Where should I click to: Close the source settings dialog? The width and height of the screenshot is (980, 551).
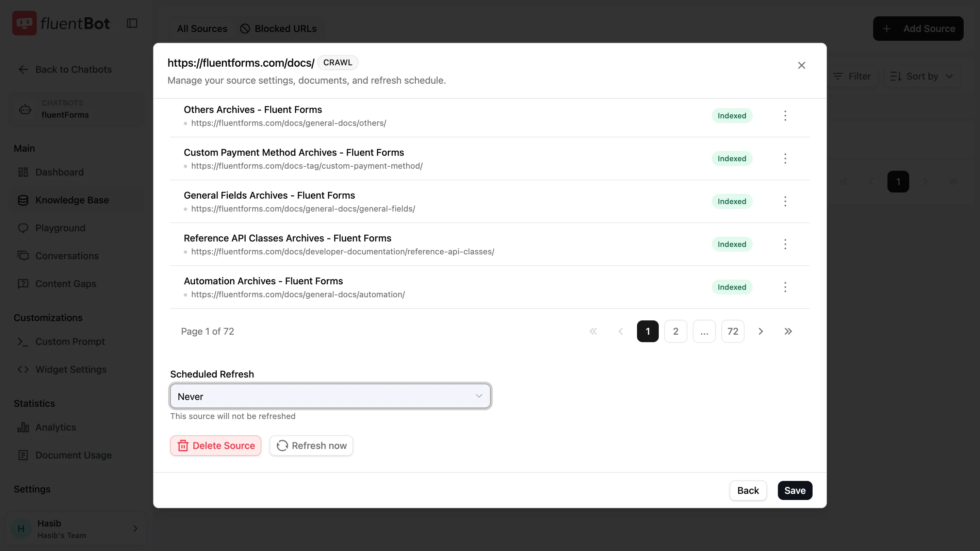click(x=801, y=65)
